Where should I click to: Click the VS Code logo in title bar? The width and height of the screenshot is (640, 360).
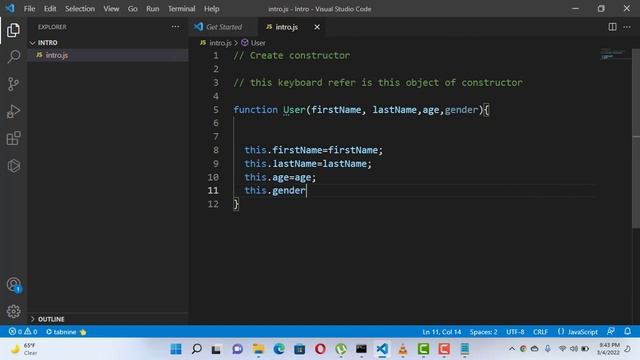click(x=10, y=8)
